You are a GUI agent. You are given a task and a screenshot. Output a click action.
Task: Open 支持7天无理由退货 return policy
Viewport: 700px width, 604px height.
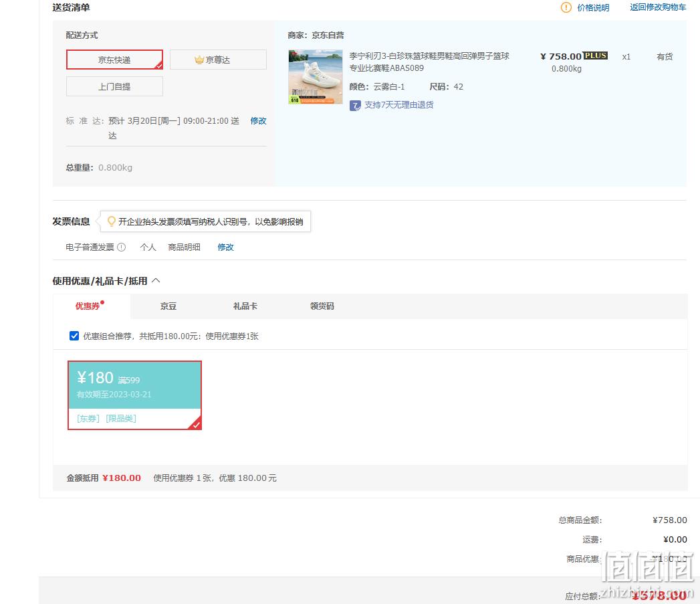pos(398,105)
